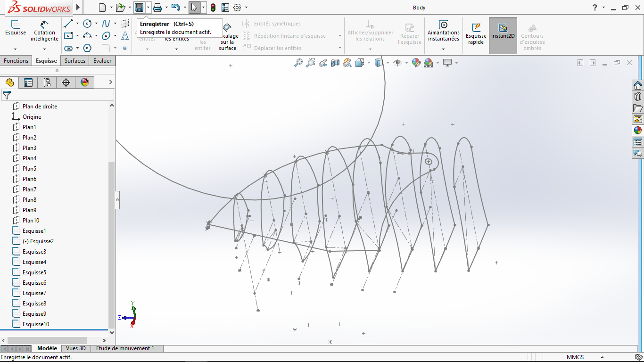The height and width of the screenshot is (362, 644).
Task: Click the Esquisse sketch button
Action: click(x=16, y=28)
